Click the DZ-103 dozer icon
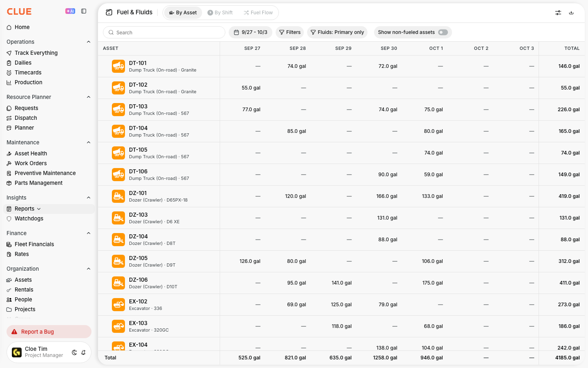The height and width of the screenshot is (368, 588). [x=118, y=218]
